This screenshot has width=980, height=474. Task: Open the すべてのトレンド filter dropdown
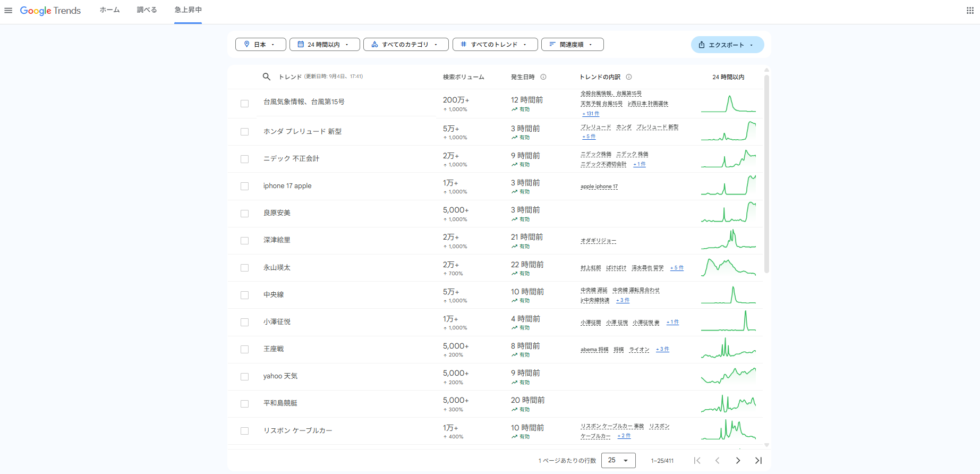pos(495,44)
